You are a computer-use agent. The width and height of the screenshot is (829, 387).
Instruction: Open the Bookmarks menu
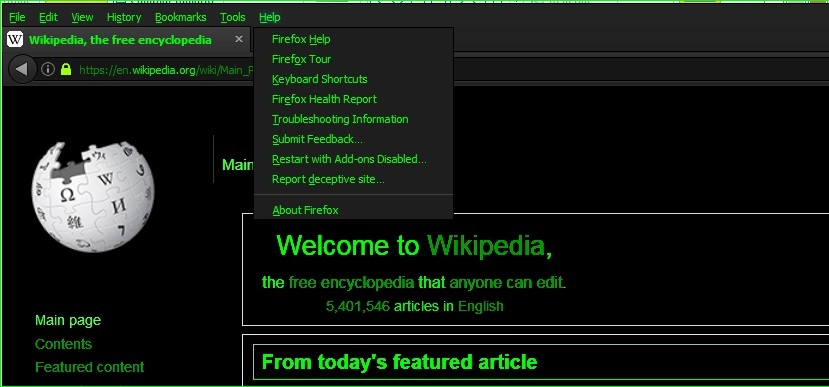[x=181, y=17]
